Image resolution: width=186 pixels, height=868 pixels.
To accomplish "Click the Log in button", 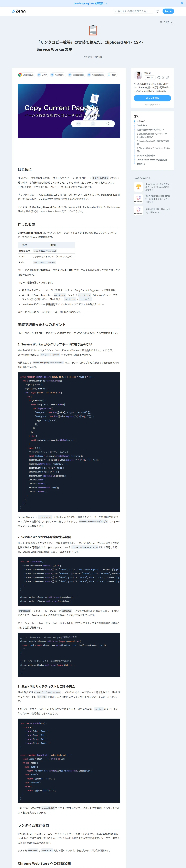I will click(x=168, y=11).
